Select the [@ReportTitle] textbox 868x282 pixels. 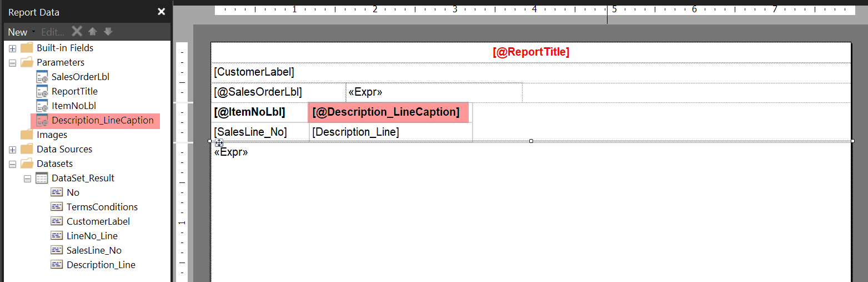click(530, 52)
